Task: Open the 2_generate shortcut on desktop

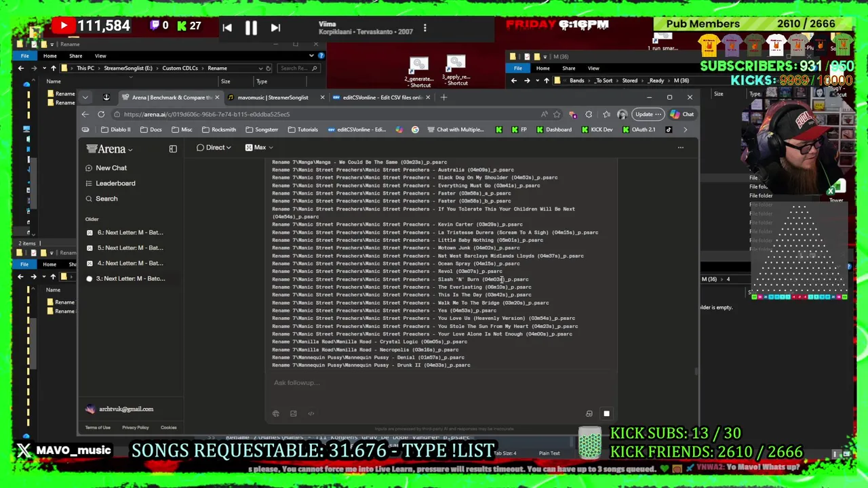Action: click(420, 73)
